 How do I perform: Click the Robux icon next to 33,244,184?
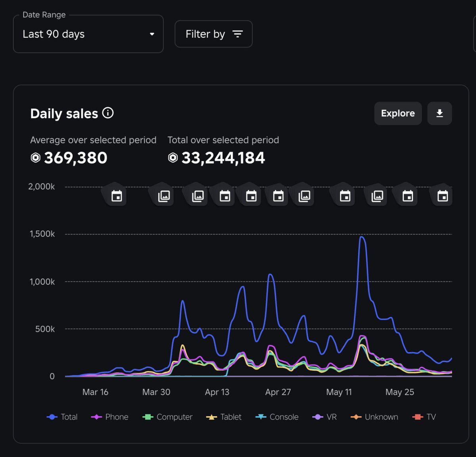pos(173,158)
